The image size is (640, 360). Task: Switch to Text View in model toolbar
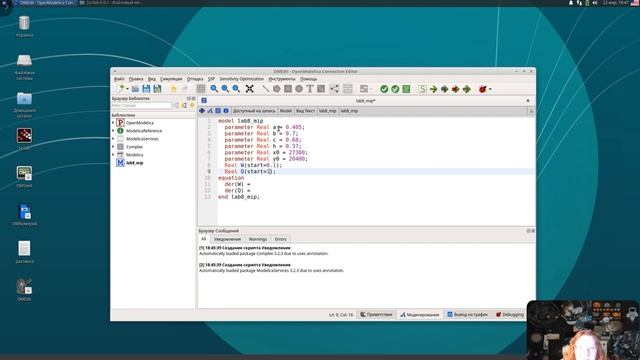click(218, 111)
